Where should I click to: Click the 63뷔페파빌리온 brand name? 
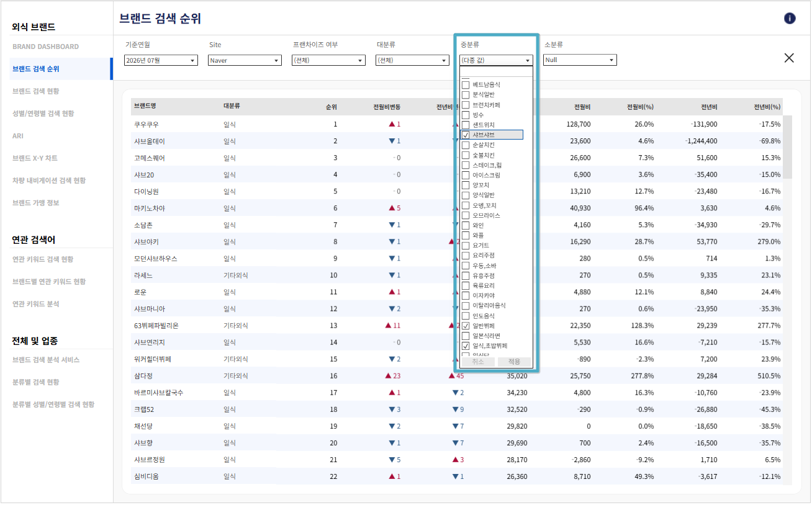click(156, 325)
